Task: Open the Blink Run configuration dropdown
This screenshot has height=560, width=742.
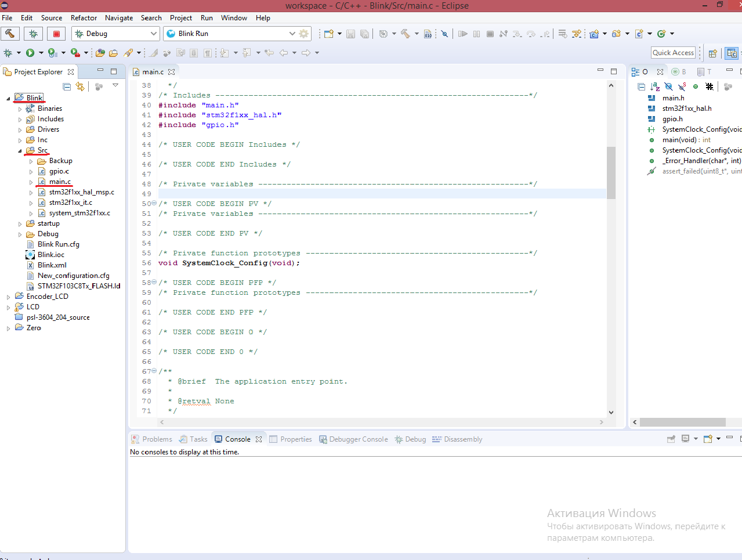Action: click(292, 34)
